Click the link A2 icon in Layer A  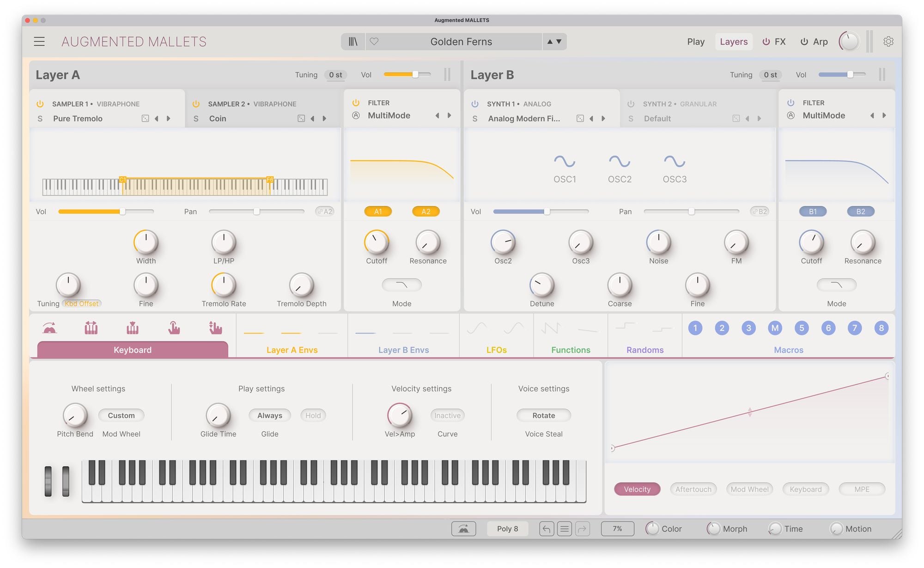pos(325,211)
